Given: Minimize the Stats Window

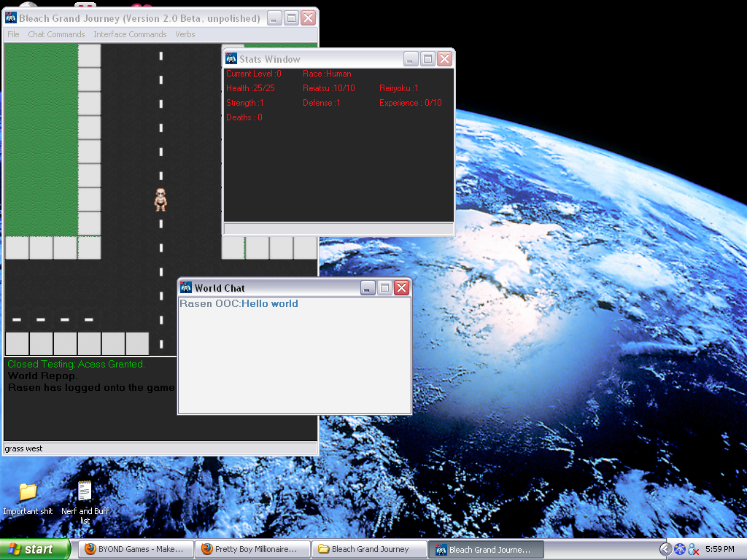Looking at the screenshot, I should click(411, 58).
